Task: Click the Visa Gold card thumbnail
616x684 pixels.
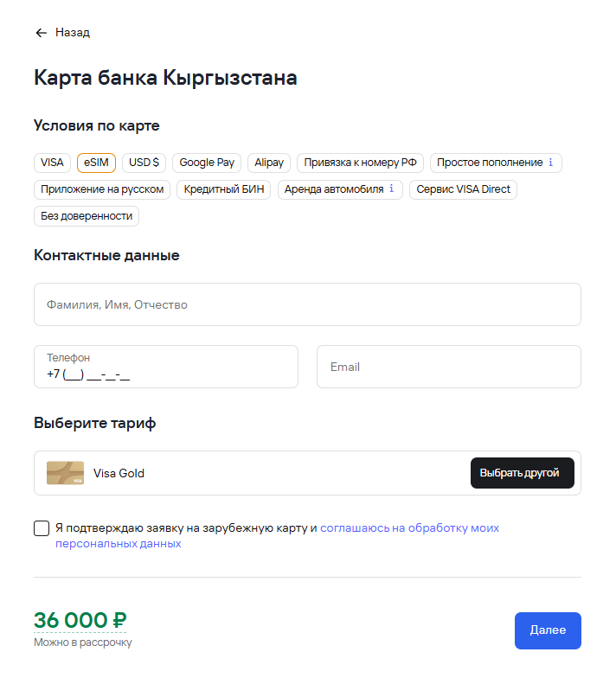Action: pyautogui.click(x=65, y=473)
